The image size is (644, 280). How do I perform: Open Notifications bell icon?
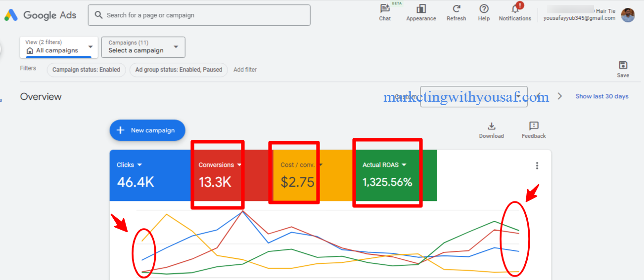[515, 9]
